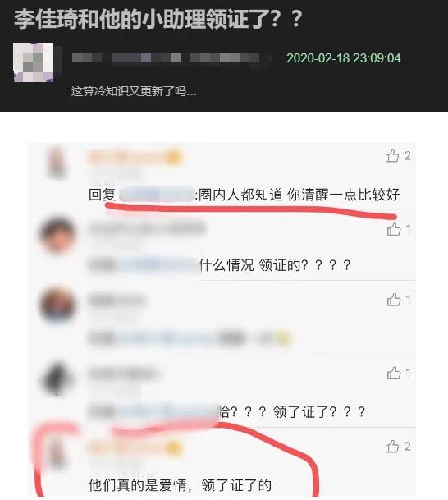Like the comment '他们真的是爱情,领了证了的'
448x500 pixels.
click(392, 447)
